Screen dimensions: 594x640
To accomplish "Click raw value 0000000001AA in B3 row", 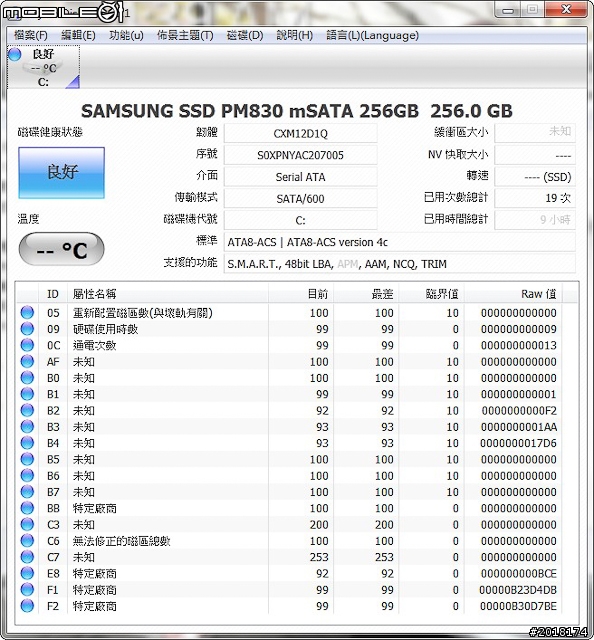I will (519, 427).
